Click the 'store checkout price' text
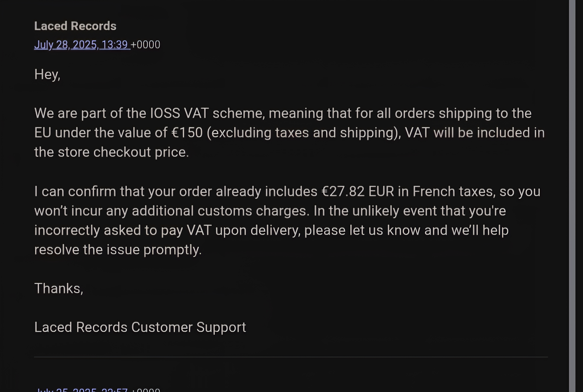 123,152
